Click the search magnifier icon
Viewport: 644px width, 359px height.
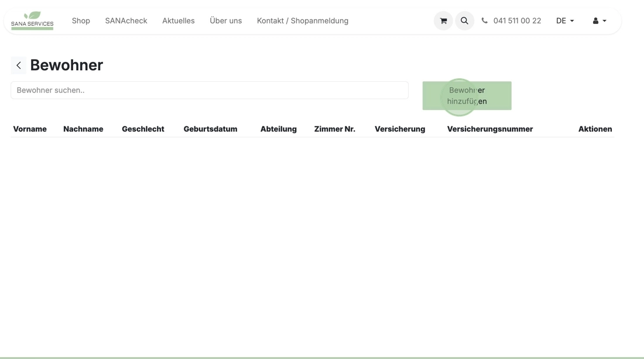(464, 21)
